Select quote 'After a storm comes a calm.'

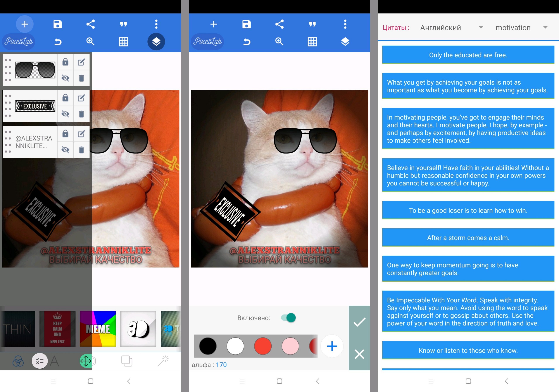click(468, 238)
